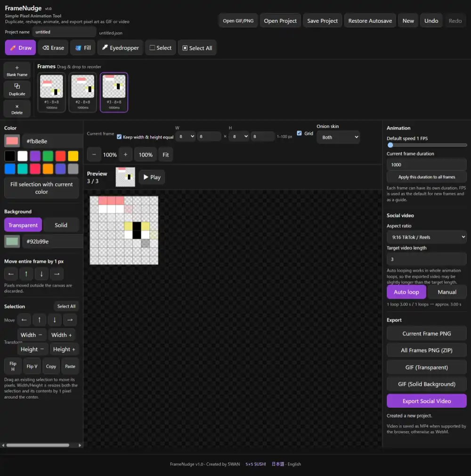Image resolution: width=471 pixels, height=476 pixels.
Task: Move entire frame right arrow
Action: point(57,274)
